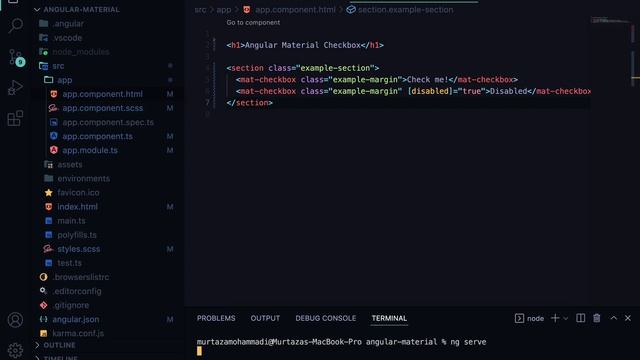Image resolution: width=640 pixels, height=360 pixels.
Task: Open the launch profile dropdown arrow
Action: (x=565, y=318)
